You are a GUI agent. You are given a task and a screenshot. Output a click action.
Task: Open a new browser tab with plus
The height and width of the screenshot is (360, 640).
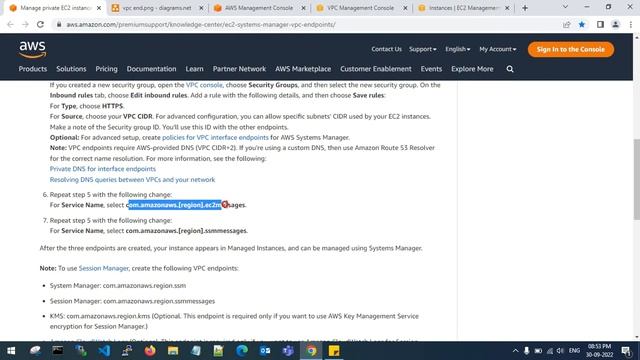[x=525, y=8]
